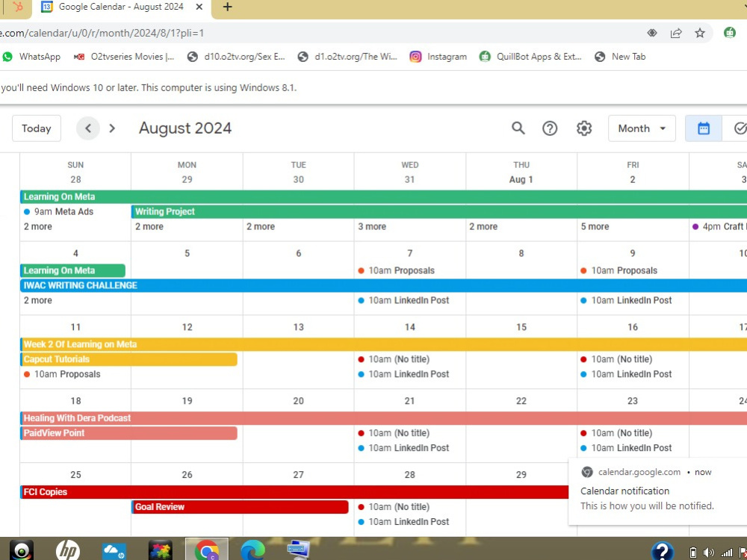Open Microsoft Edge from the taskbar
The width and height of the screenshot is (747, 560).
click(252, 550)
